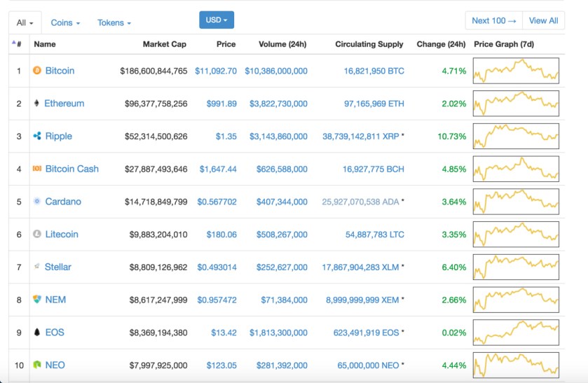588x383 pixels.
Task: Open NEO 7d price graph
Action: point(516,365)
